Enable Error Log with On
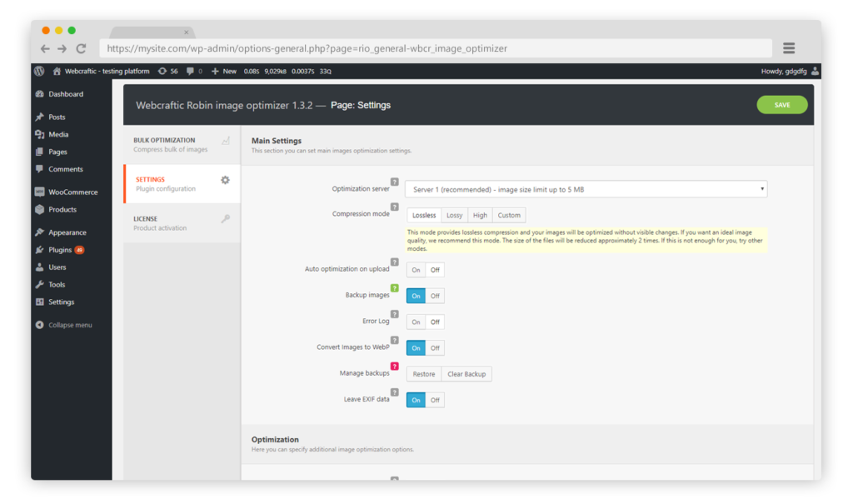This screenshot has height=504, width=853. pos(416,322)
